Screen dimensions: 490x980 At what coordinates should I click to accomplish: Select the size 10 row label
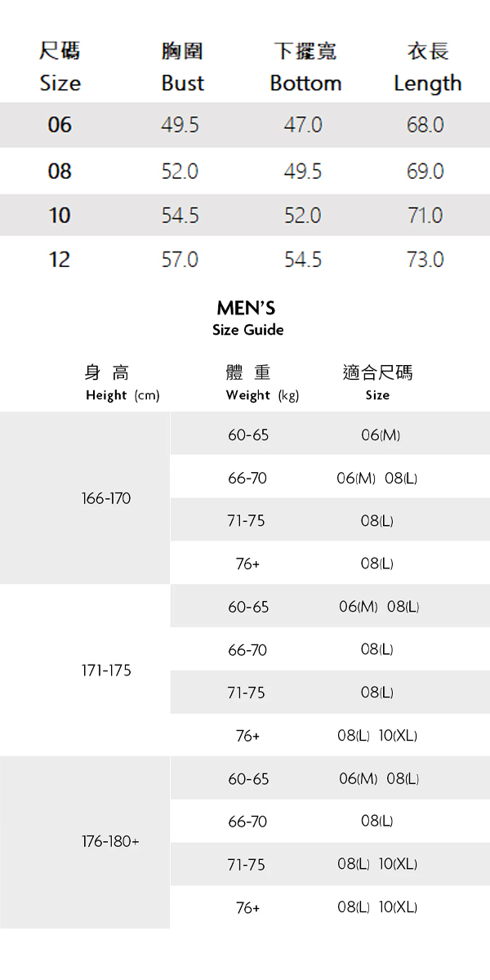(60, 216)
